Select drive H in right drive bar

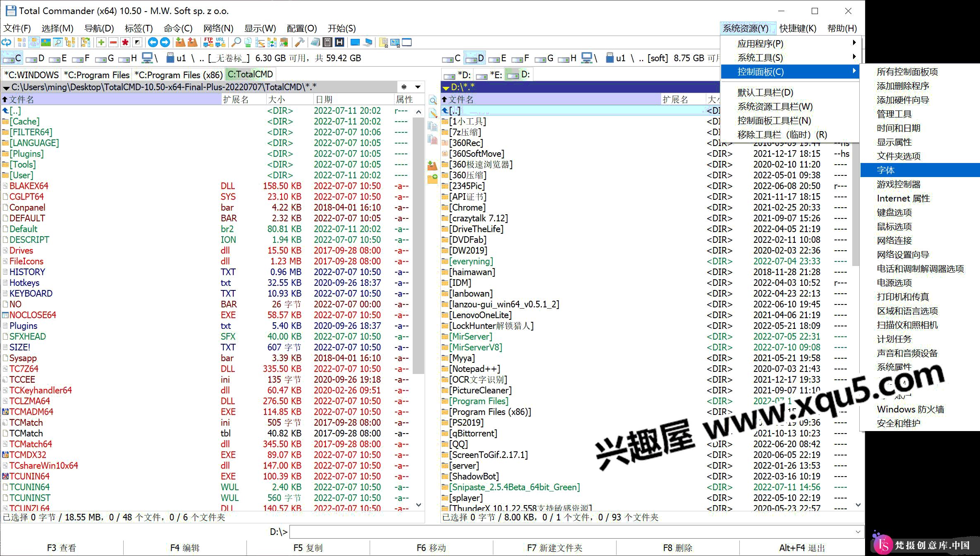[567, 58]
